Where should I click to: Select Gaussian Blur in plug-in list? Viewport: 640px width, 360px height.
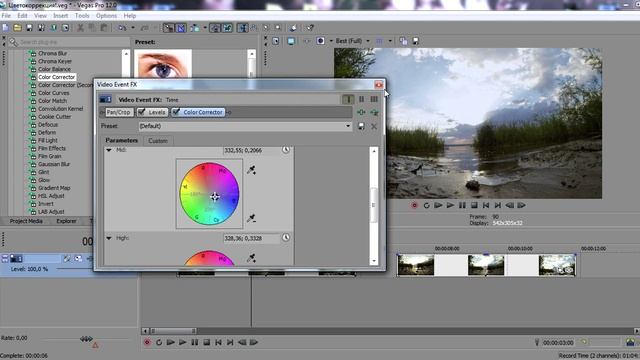click(54, 164)
